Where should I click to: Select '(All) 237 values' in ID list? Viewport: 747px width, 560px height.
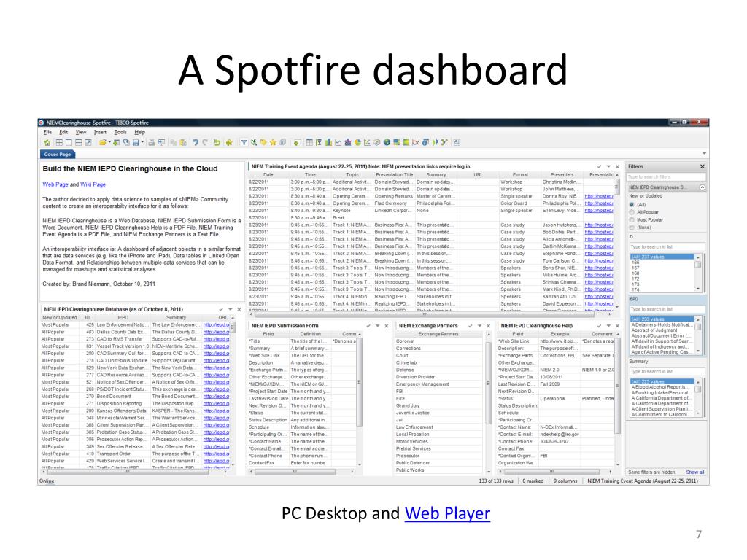tap(662, 257)
